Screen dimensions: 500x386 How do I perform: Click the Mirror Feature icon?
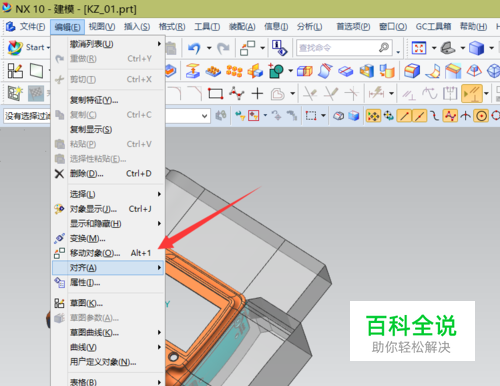(x=255, y=71)
